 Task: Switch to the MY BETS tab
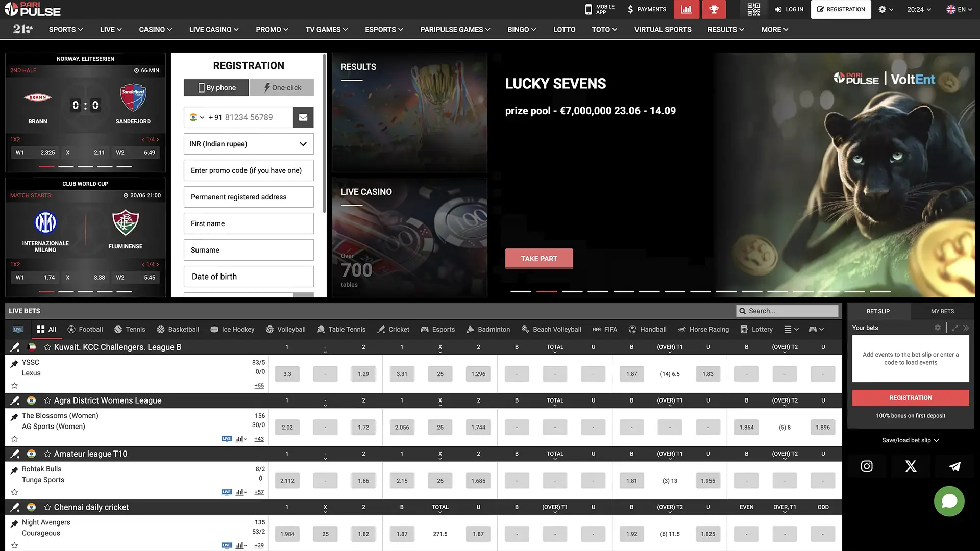(x=942, y=311)
